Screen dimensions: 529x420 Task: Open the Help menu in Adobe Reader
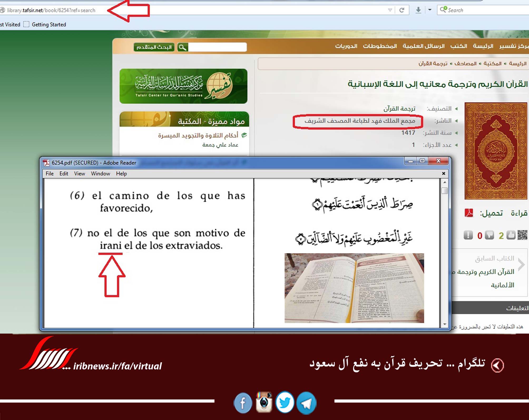121,174
